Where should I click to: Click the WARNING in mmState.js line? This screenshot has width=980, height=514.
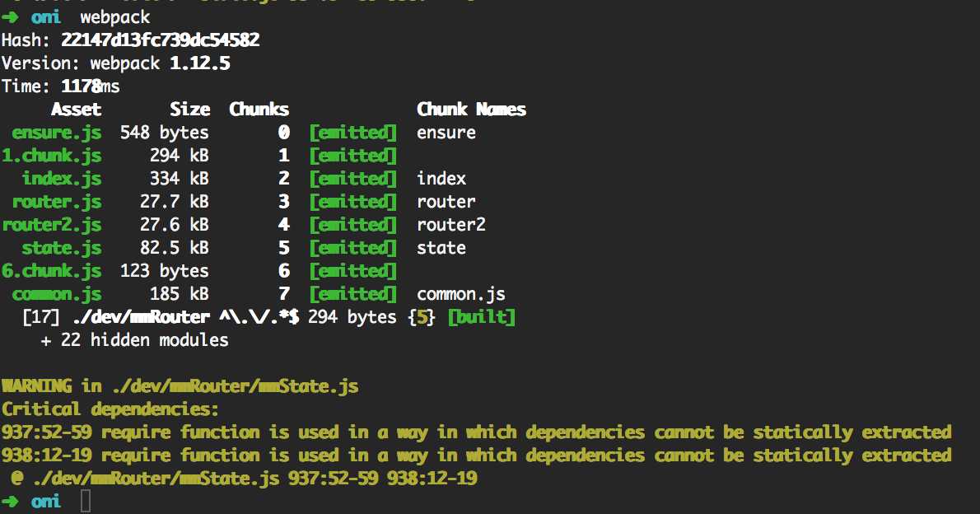[180, 386]
